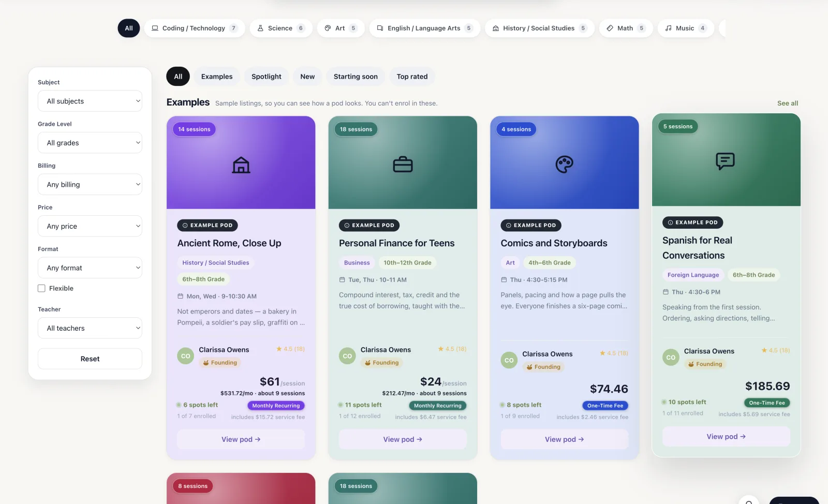Click the star rating on Spanish card
Viewport: 828px width, 504px height.
tap(776, 350)
